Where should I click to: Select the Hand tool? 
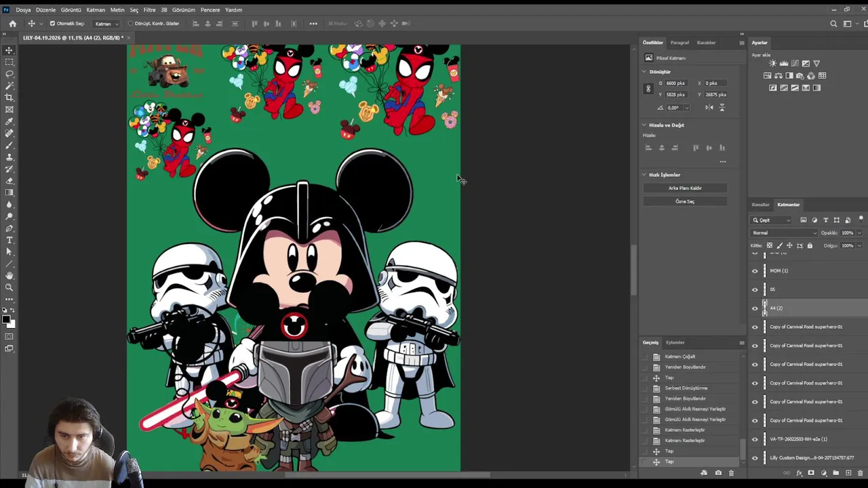(x=9, y=275)
